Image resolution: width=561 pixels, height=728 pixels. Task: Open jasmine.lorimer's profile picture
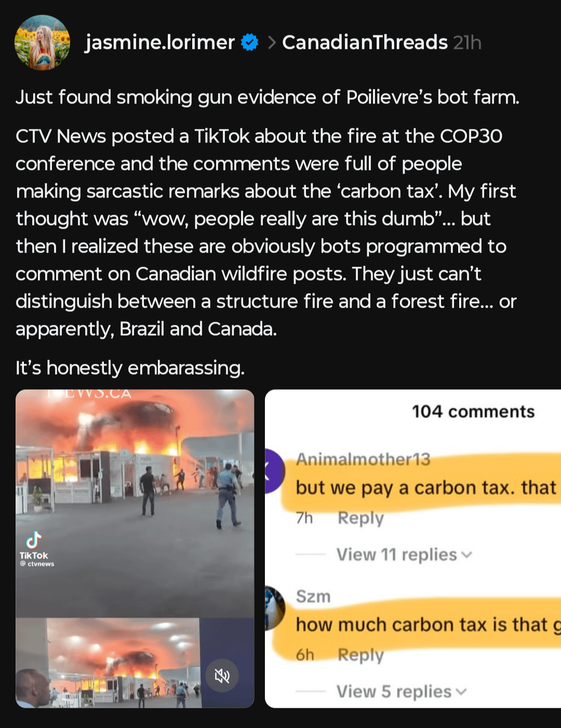click(42, 43)
